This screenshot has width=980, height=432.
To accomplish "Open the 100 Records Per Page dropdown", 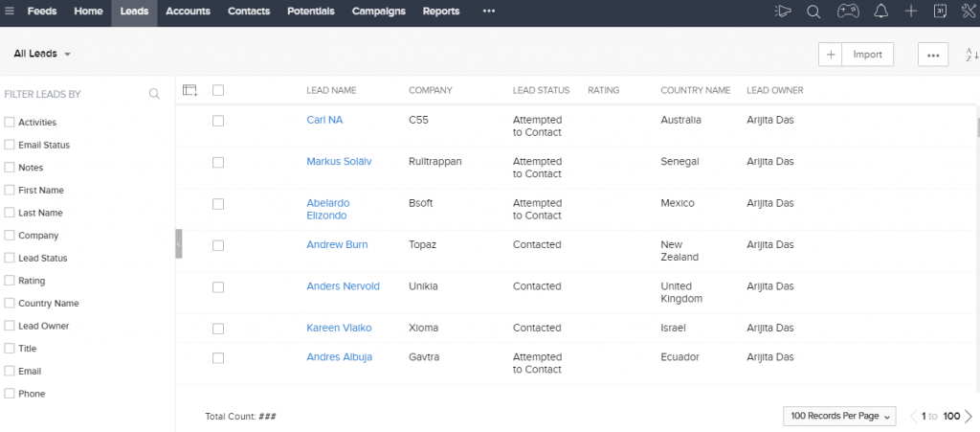I will [x=839, y=417].
